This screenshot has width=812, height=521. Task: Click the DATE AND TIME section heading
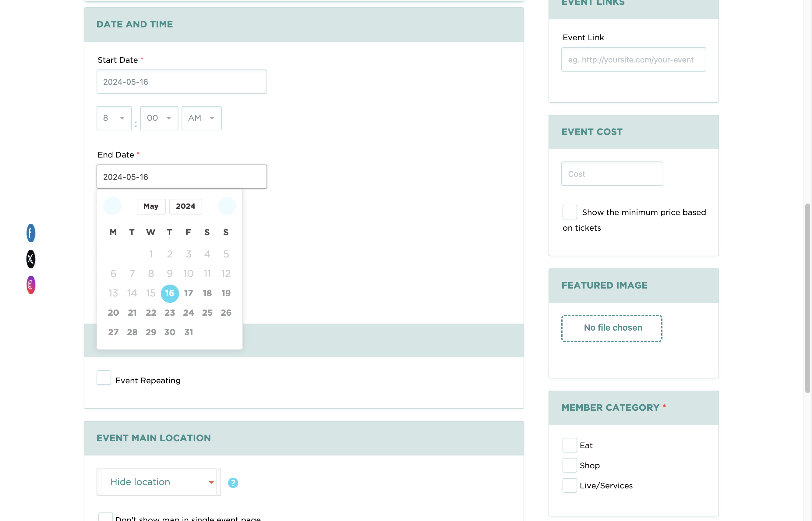point(135,24)
